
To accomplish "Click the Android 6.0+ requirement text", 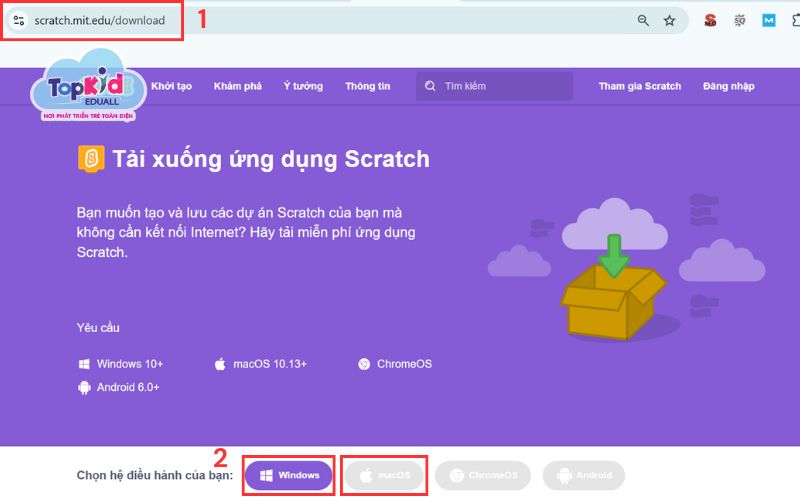I will [x=128, y=387].
